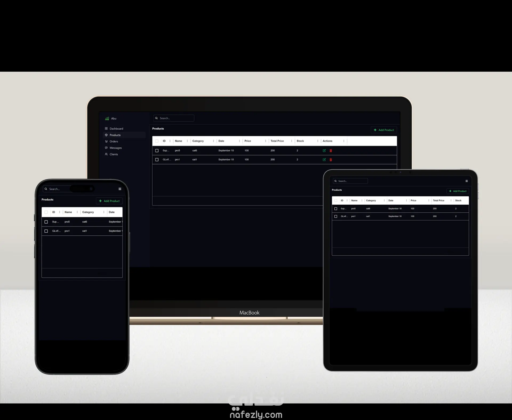
Task: Click green edit icon for pro5 row
Action: 324,151
